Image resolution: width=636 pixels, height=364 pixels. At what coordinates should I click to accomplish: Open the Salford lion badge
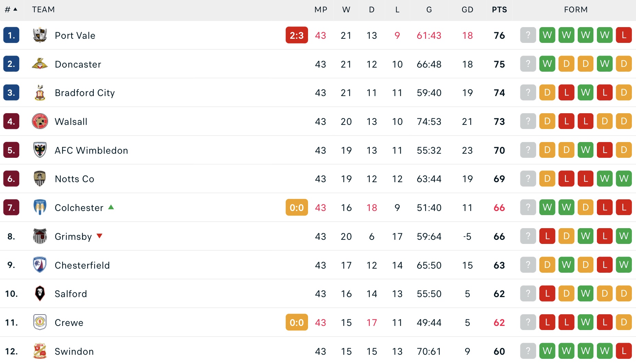pos(40,293)
